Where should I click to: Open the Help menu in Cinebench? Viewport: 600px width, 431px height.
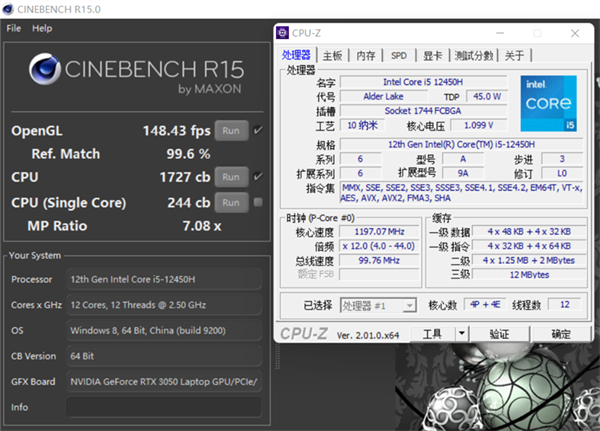click(42, 28)
